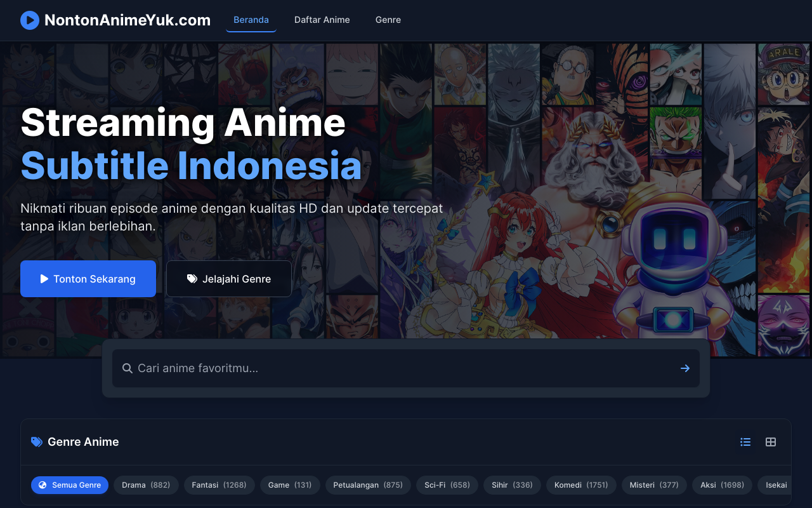Filter by Aksi (1698) genre
The width and height of the screenshot is (812, 508).
coord(723,485)
